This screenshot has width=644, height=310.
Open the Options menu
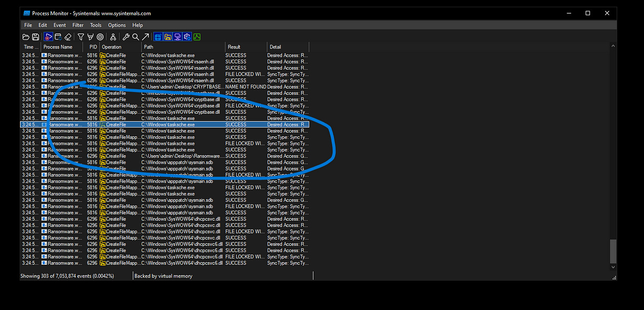tap(117, 25)
